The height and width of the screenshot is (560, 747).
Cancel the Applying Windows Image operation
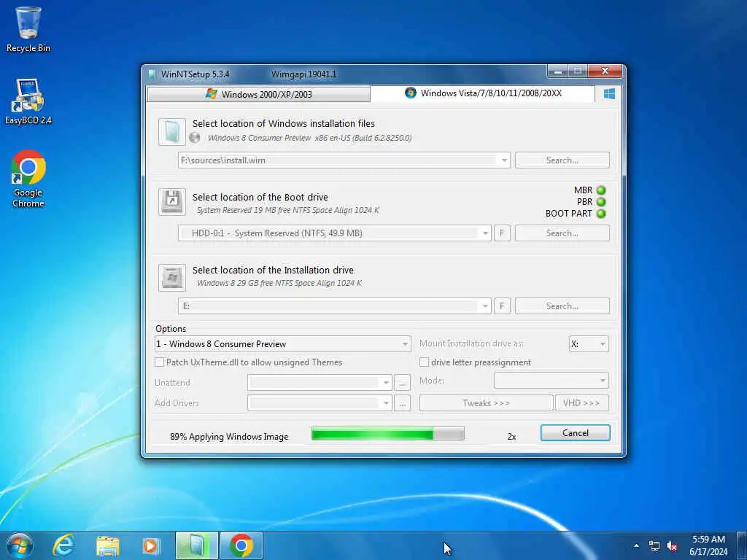click(x=575, y=433)
